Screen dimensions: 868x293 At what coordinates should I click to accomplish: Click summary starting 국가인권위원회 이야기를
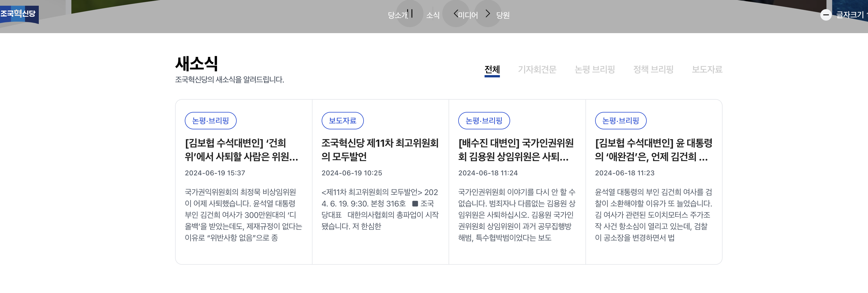click(517, 215)
